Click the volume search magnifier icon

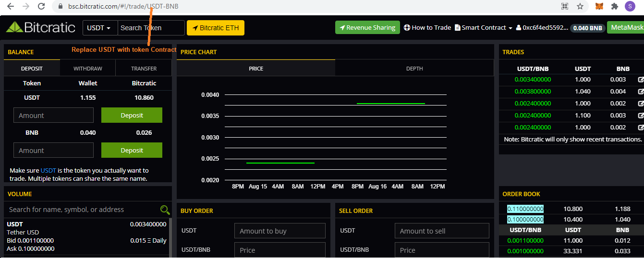point(165,210)
